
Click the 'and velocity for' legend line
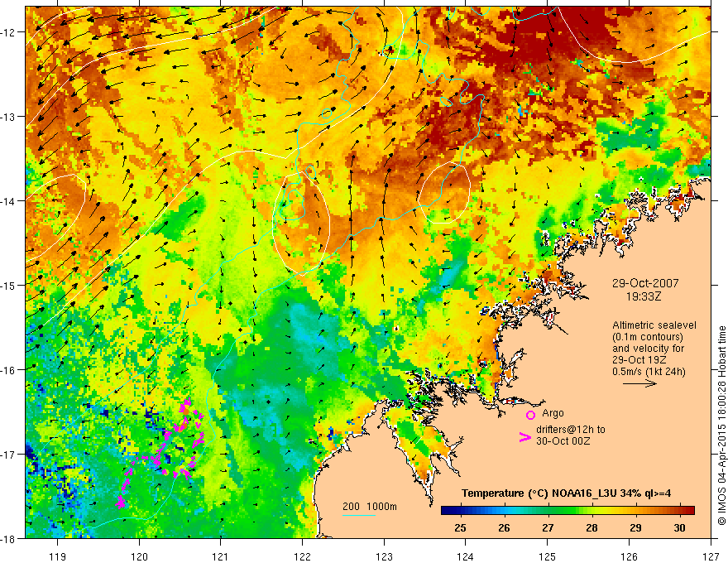[x=648, y=349]
